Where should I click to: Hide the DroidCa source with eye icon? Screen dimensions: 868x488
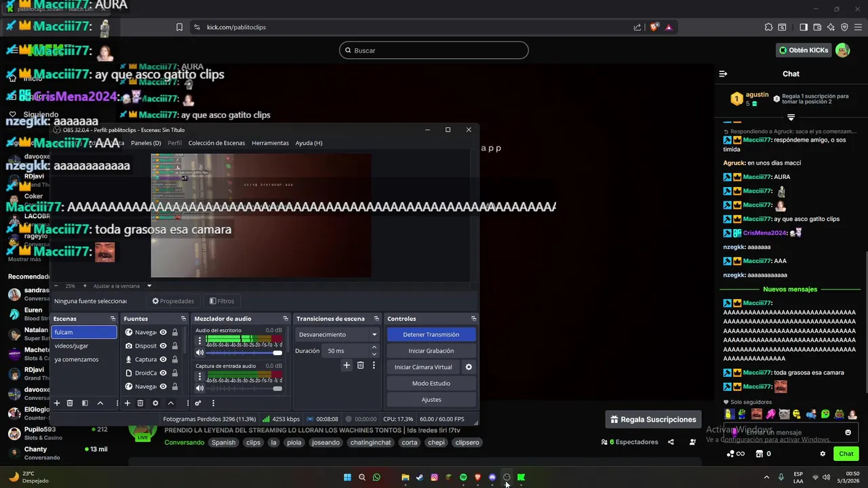pyautogui.click(x=163, y=373)
